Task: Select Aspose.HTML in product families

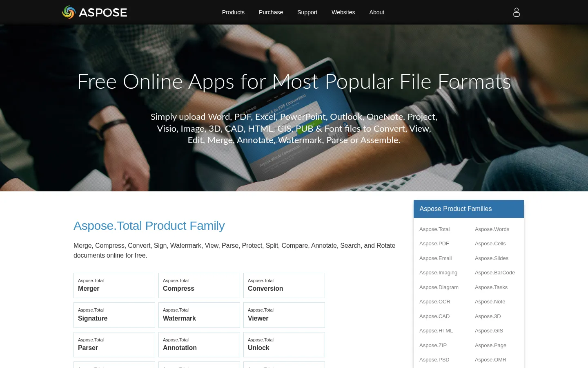Action: 436,331
